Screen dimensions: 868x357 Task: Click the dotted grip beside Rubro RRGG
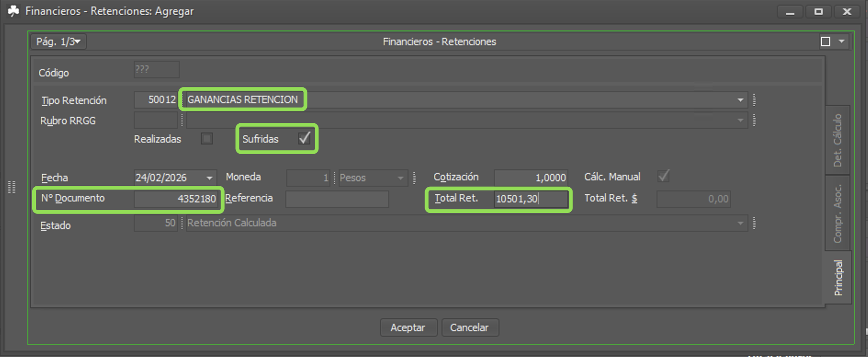[x=754, y=121]
